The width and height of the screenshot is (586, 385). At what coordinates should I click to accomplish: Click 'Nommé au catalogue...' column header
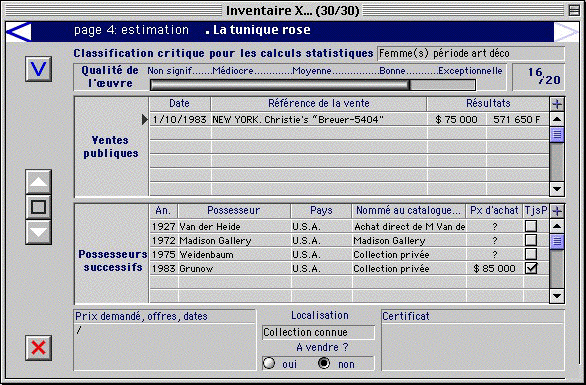pos(408,211)
